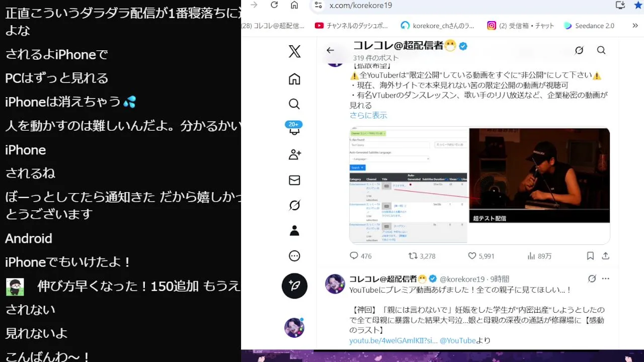Select chat comment Android

pyautogui.click(x=29, y=238)
